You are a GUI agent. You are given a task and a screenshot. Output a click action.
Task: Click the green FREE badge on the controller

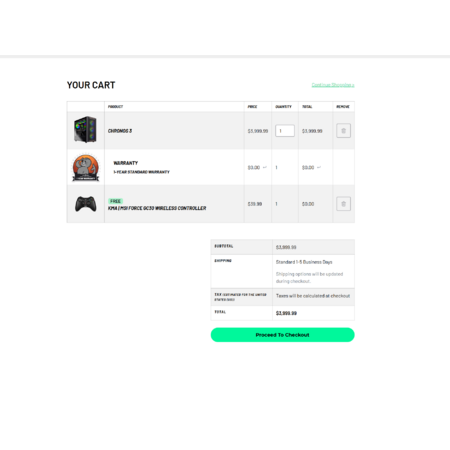(x=115, y=201)
